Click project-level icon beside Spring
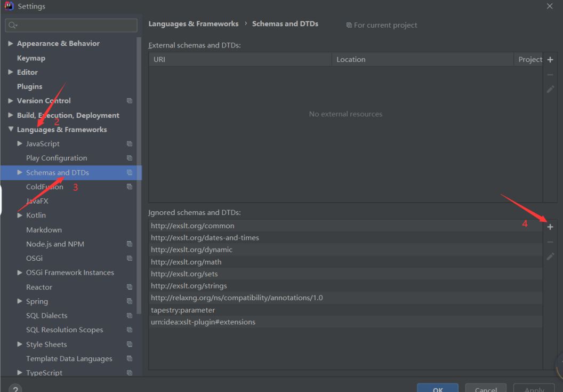The image size is (563, 392). click(129, 301)
